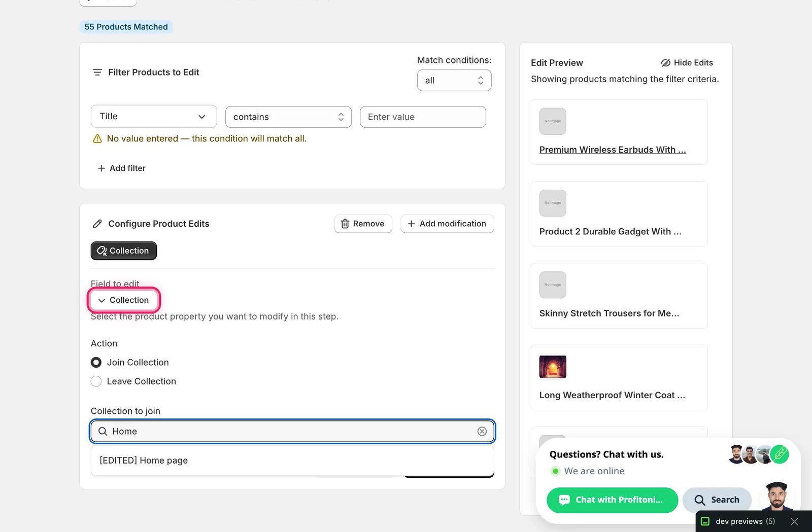Image resolution: width=812 pixels, height=532 pixels.
Task: Open the 'contains' operator dropdown
Action: pos(288,117)
